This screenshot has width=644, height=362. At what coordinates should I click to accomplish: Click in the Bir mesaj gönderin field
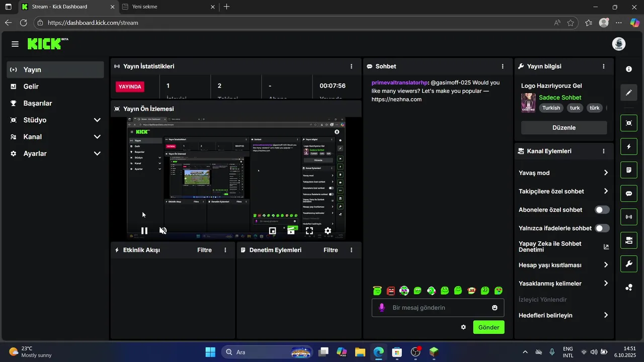[x=438, y=308]
